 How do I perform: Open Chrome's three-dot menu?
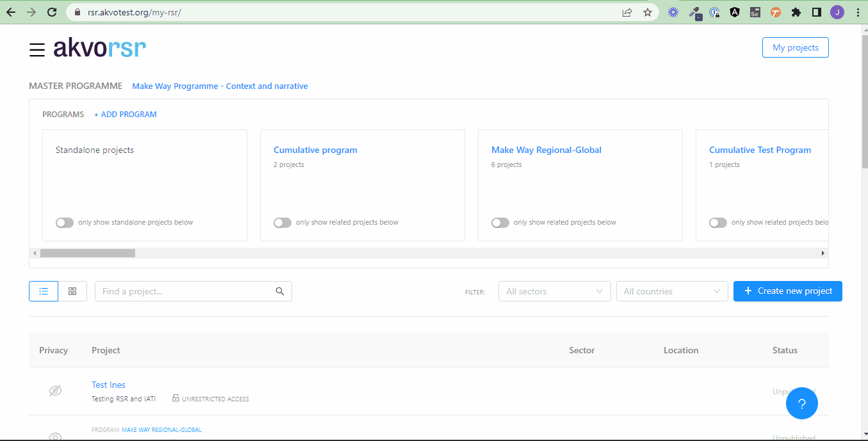pos(858,12)
